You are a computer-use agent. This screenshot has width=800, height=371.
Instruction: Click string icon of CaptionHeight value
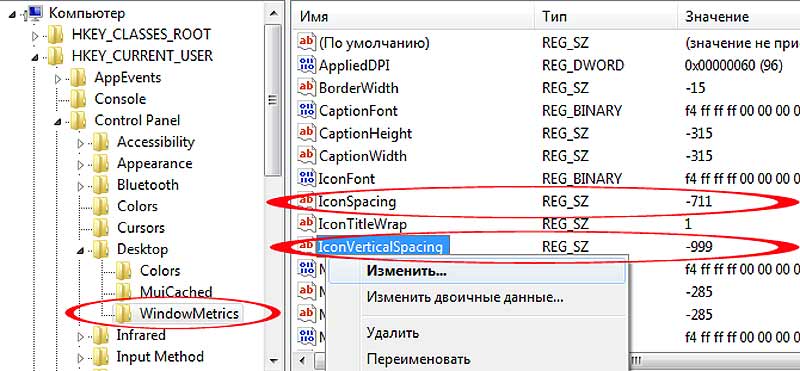[306, 133]
